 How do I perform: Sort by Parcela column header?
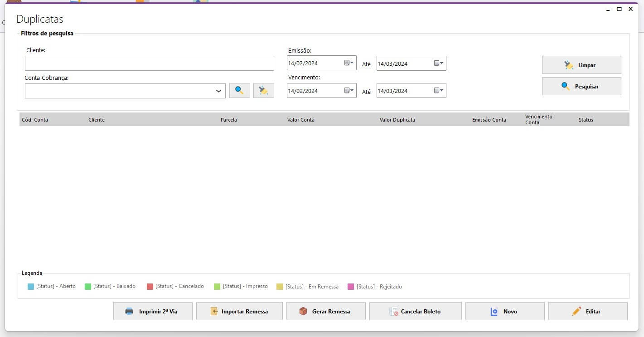pos(229,120)
